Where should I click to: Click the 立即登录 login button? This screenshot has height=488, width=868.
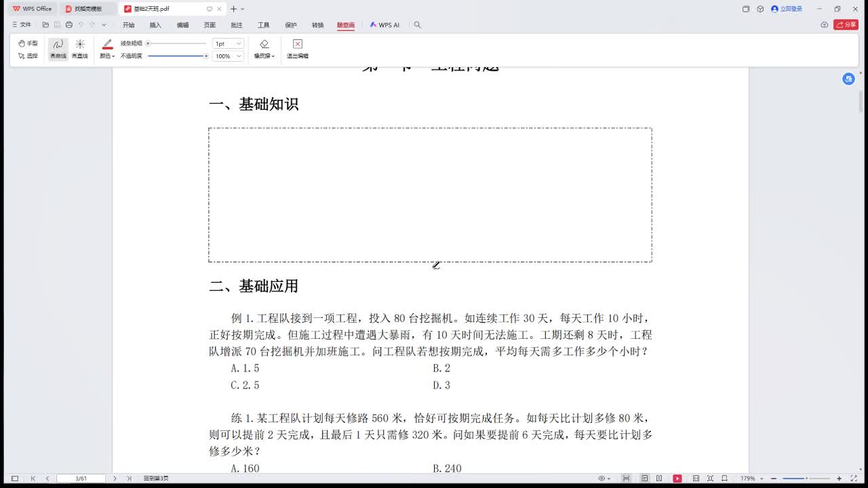787,9
